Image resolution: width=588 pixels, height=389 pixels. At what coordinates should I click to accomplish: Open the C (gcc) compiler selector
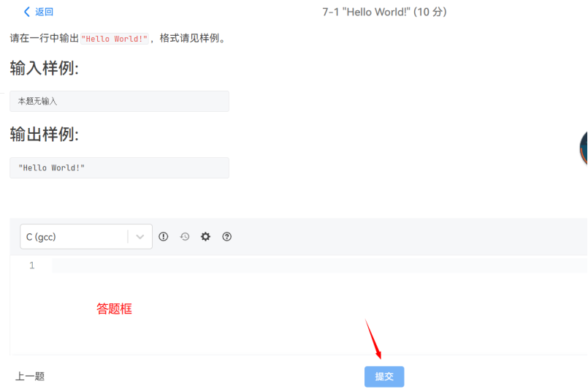point(73,237)
